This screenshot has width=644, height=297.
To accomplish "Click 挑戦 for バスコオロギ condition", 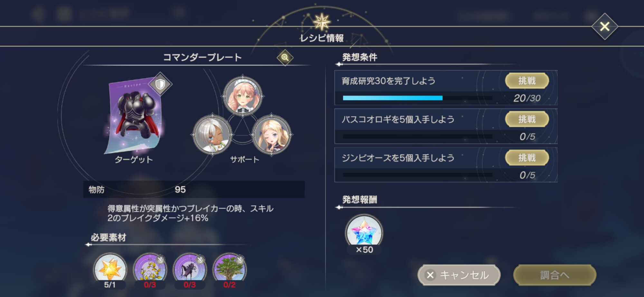I will click(527, 119).
